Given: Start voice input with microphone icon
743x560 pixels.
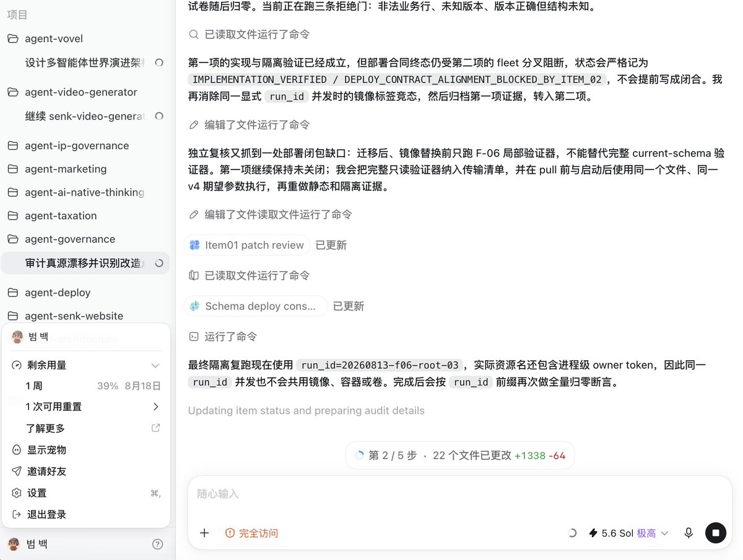Looking at the screenshot, I should 689,533.
